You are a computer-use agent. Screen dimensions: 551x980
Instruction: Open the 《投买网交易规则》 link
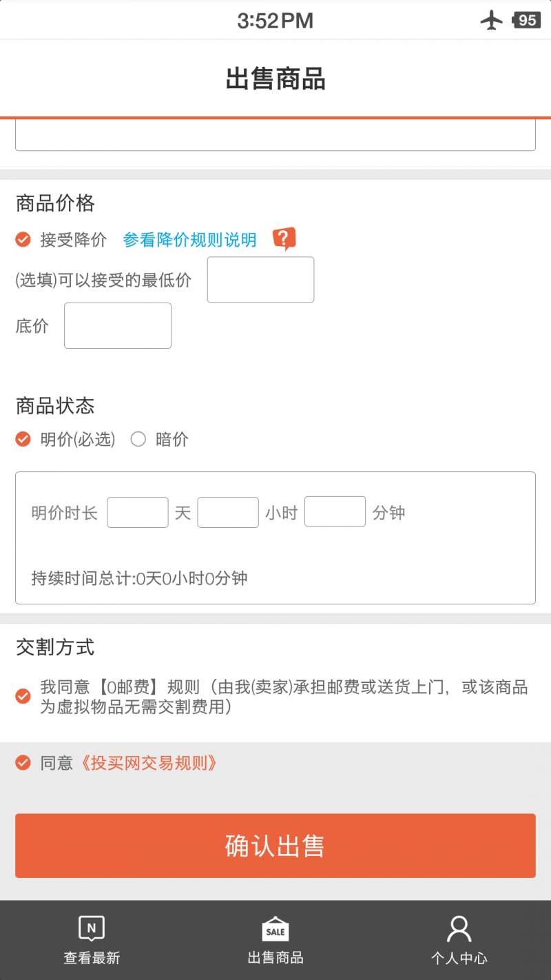point(148,763)
